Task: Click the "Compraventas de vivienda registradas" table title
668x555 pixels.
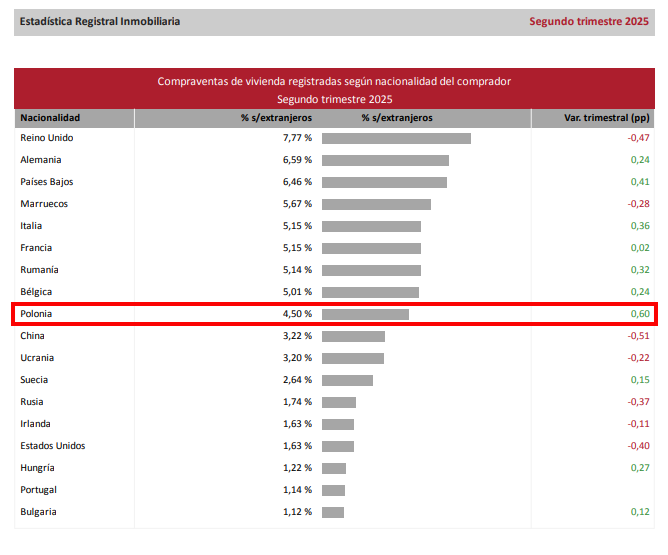Action: 334,81
